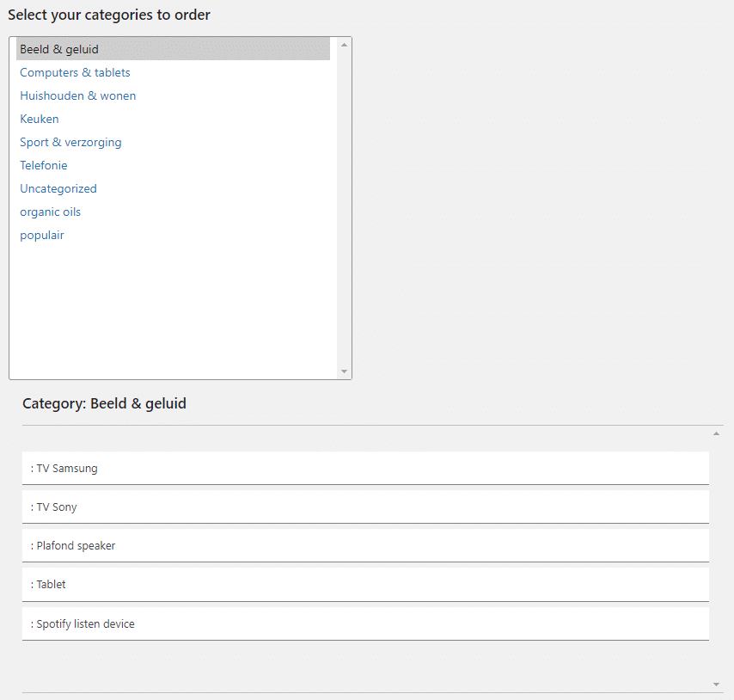Screen dimensions: 734x700
Task: Select the populair category
Action: pos(41,235)
